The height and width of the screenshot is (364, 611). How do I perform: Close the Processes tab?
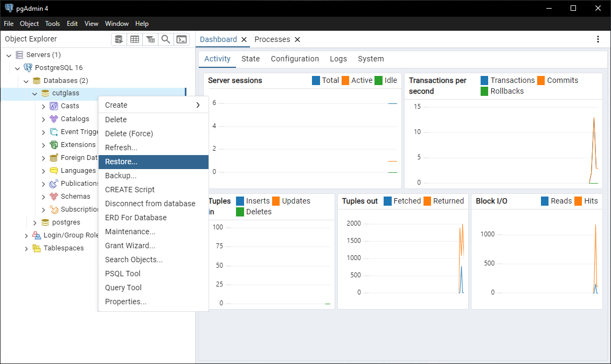[297, 40]
